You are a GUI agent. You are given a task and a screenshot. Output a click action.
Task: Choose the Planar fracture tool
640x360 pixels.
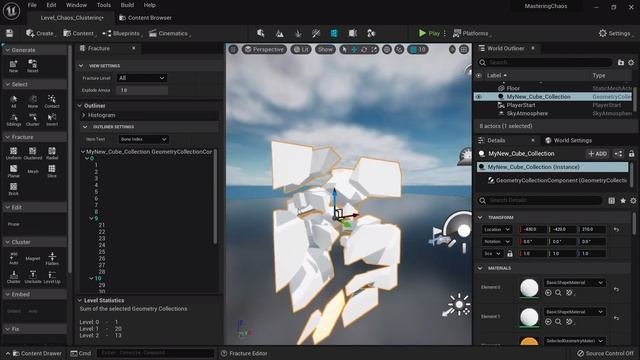[13, 171]
